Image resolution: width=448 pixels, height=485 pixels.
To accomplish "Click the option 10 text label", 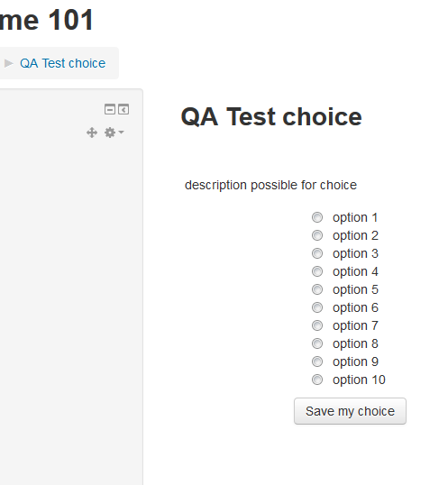I will 359,380.
